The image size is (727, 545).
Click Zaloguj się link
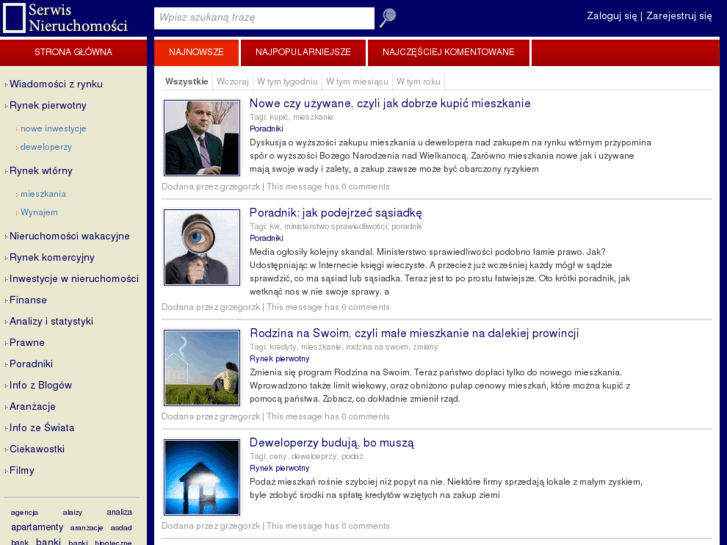click(x=611, y=16)
